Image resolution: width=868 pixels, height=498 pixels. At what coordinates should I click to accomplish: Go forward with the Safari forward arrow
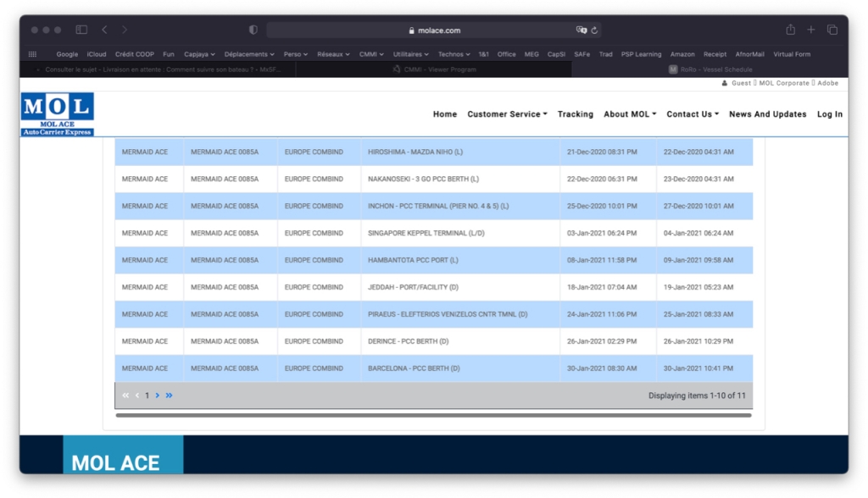(125, 30)
